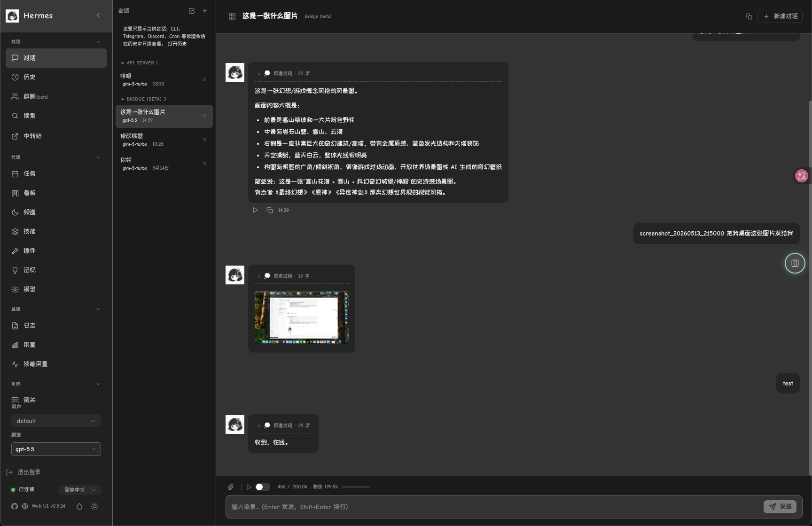Attach a file with paperclip icon
The image size is (812, 526).
click(231, 487)
